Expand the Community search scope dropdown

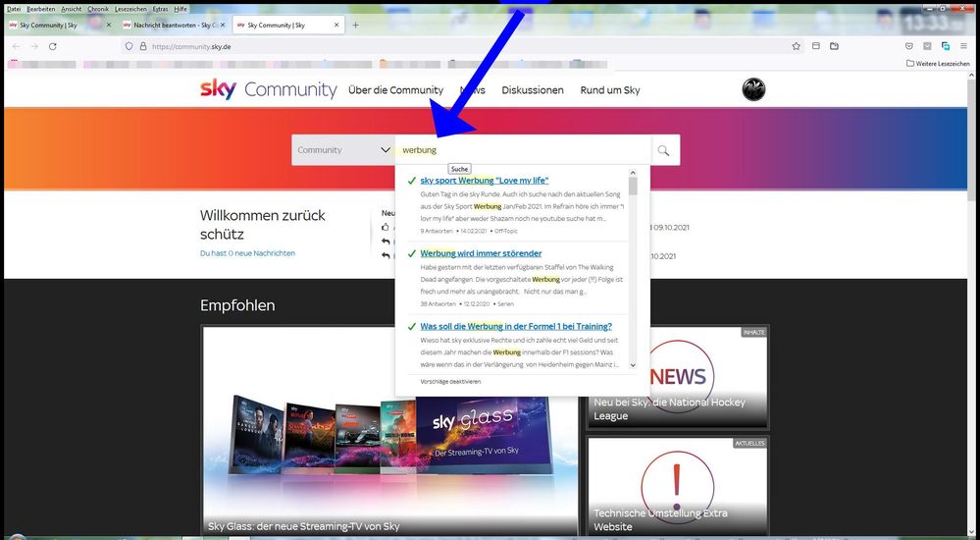[343, 150]
